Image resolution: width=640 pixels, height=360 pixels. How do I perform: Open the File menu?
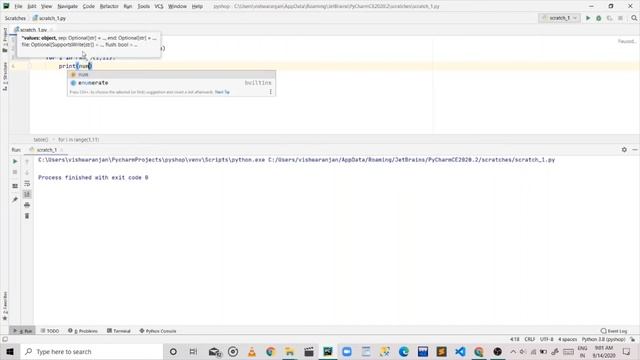18,6
